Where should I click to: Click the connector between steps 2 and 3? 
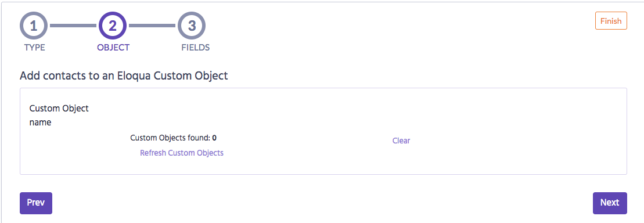pos(152,26)
